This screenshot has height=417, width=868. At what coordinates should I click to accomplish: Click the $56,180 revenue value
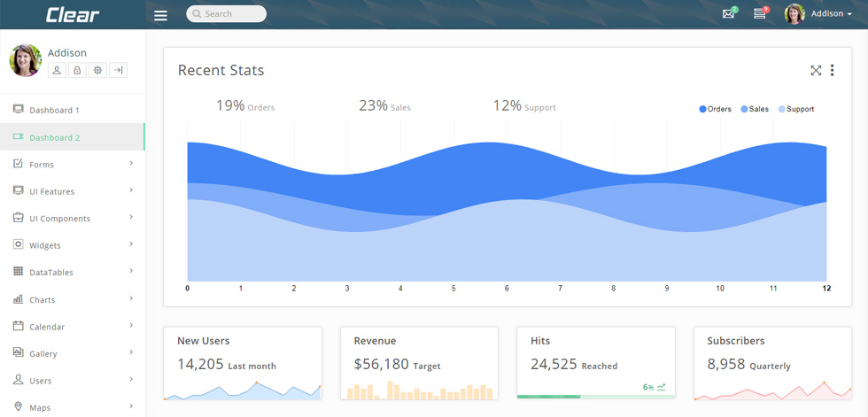coord(382,364)
